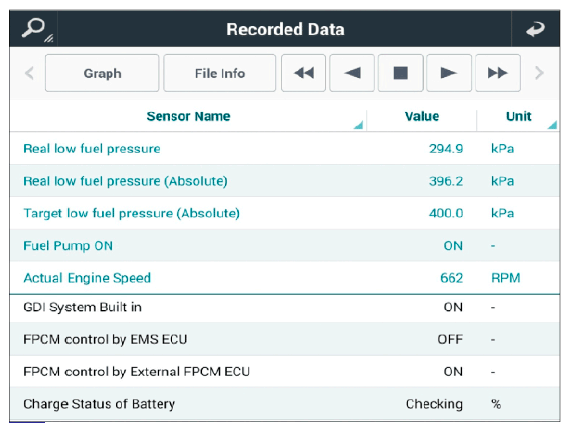Open the search magnifier icon

click(35, 29)
